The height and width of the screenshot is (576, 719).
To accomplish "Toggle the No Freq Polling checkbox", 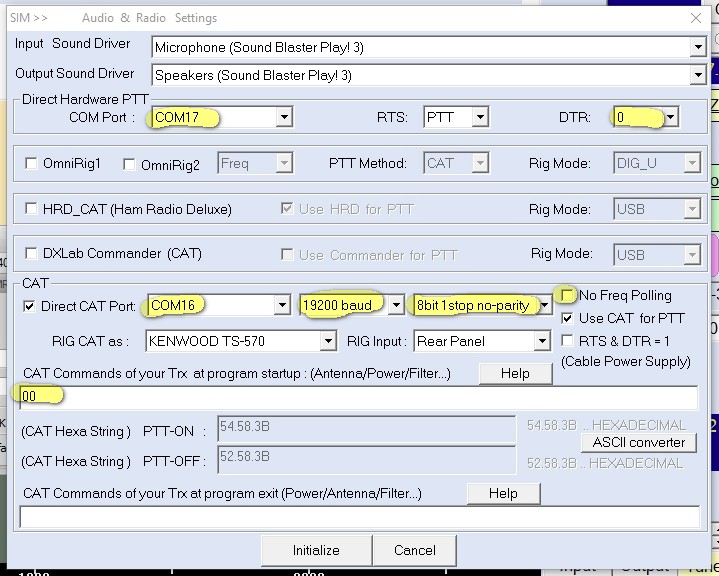I will pos(568,296).
